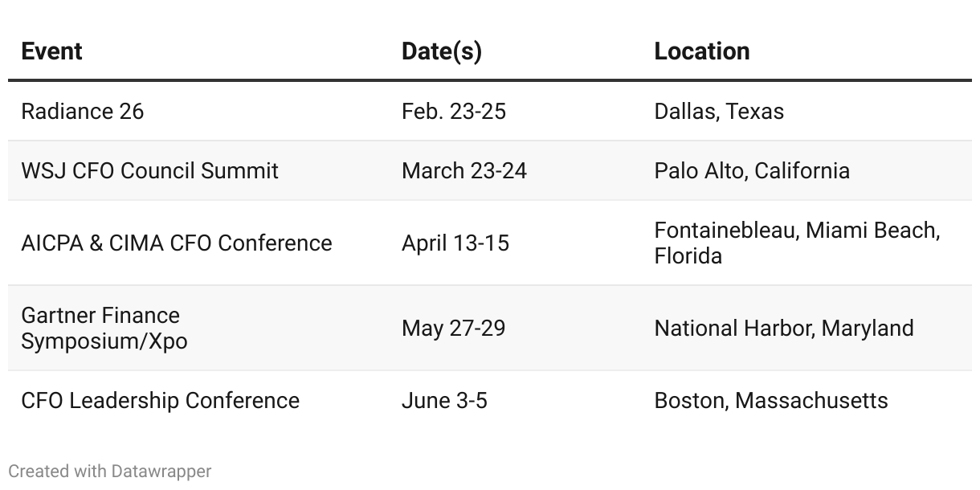Image resolution: width=980 pixels, height=490 pixels.
Task: Click the March 23-24 date cell
Action: coord(464,170)
